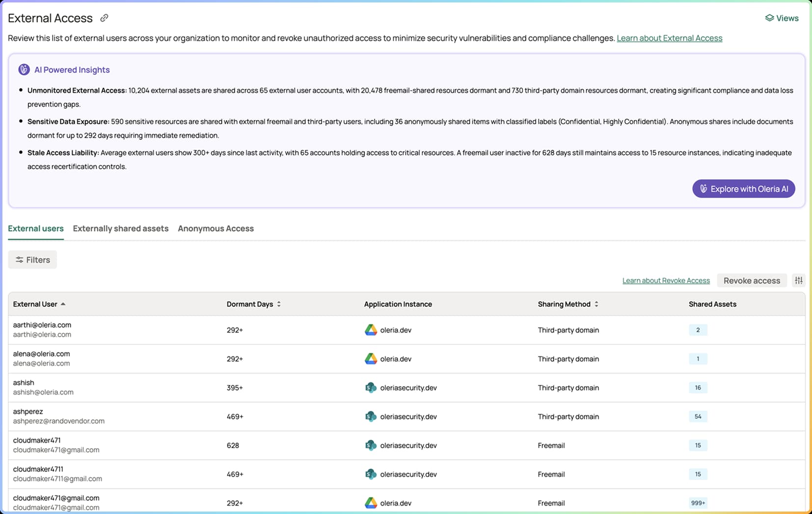This screenshot has width=812, height=514.
Task: Open Learn about Revoke Access link
Action: [x=666, y=281]
